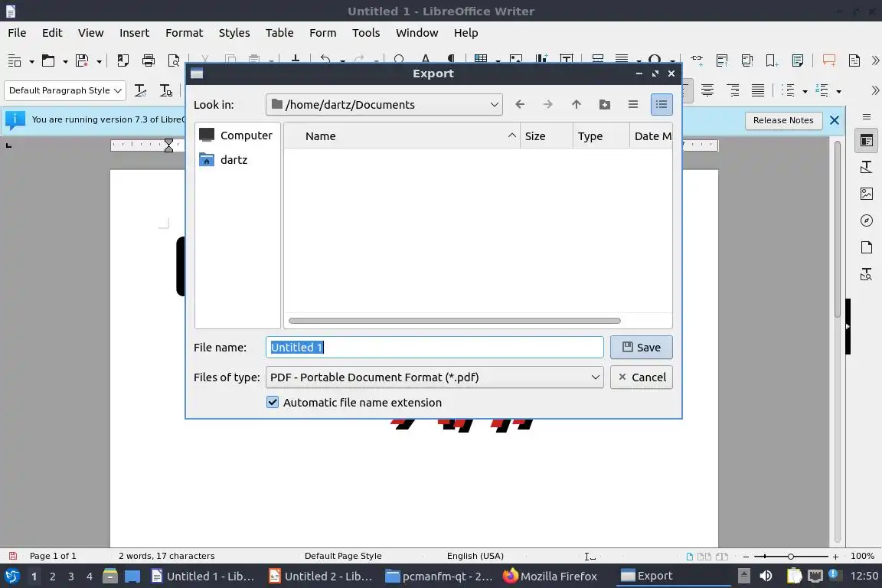Go forward in Export dialog navigation
882x588 pixels.
pos(548,104)
